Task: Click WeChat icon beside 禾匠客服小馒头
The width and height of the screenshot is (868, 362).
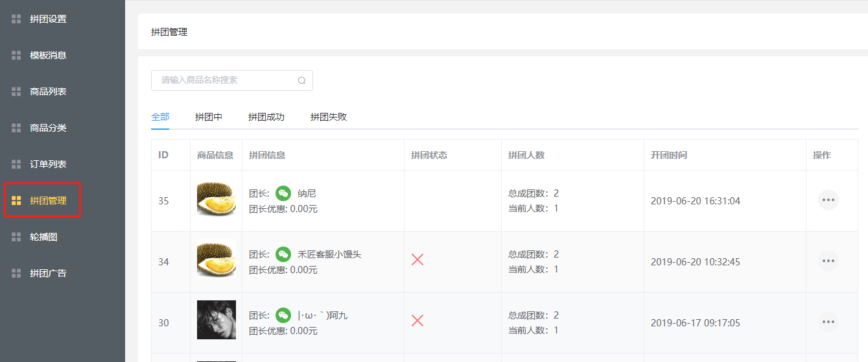Action: pos(283,254)
